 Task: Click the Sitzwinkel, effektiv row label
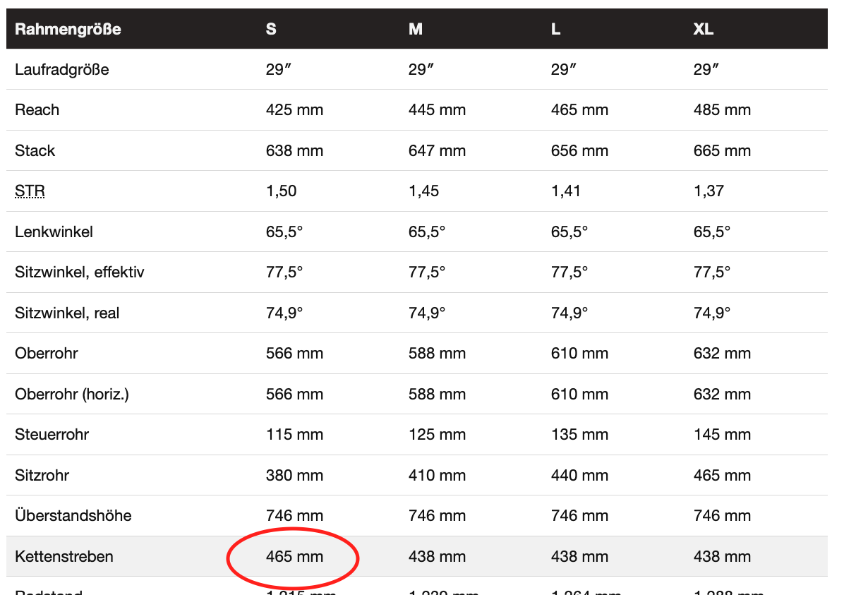(x=80, y=272)
